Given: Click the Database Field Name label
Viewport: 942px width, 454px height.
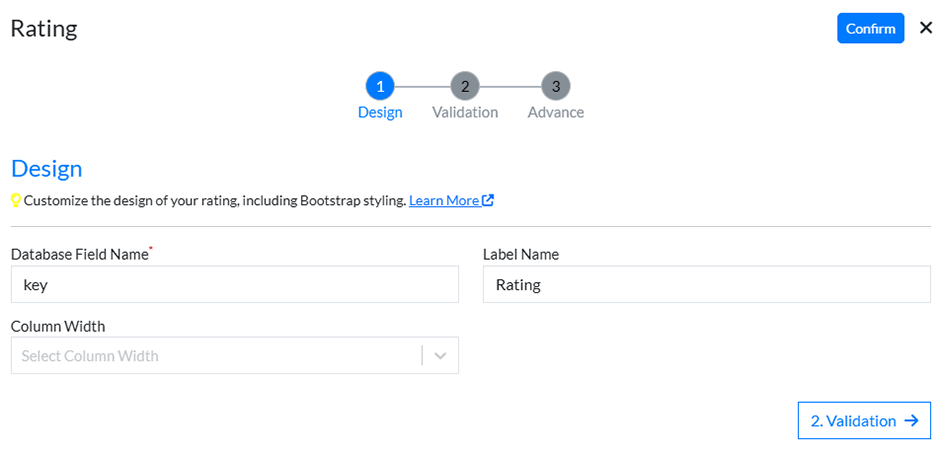Looking at the screenshot, I should (79, 254).
